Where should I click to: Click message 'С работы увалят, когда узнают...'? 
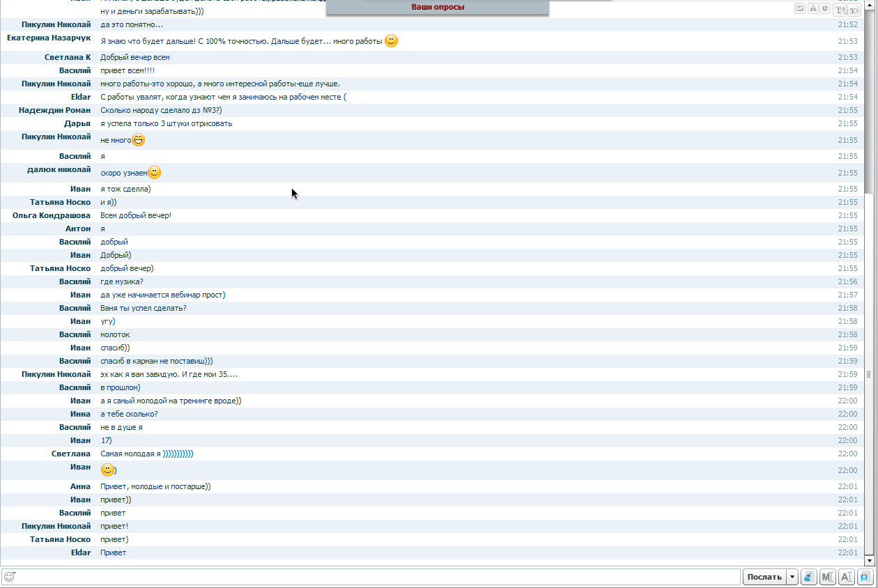click(223, 97)
